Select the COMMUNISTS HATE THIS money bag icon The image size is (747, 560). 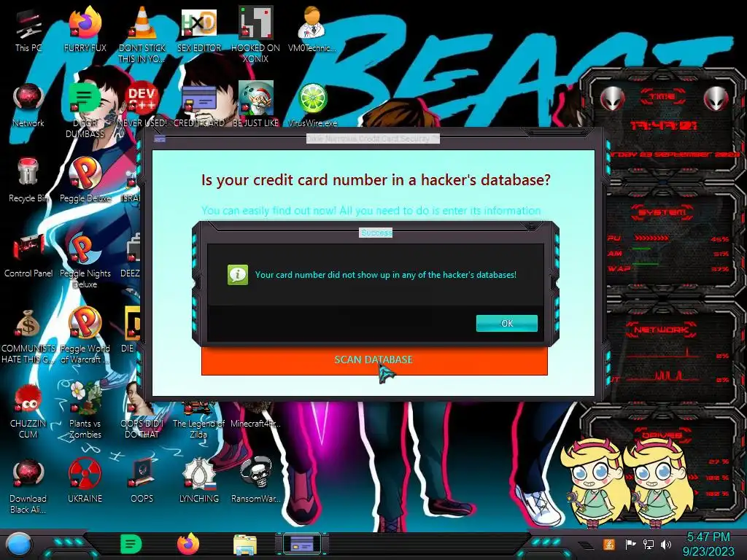pyautogui.click(x=28, y=336)
